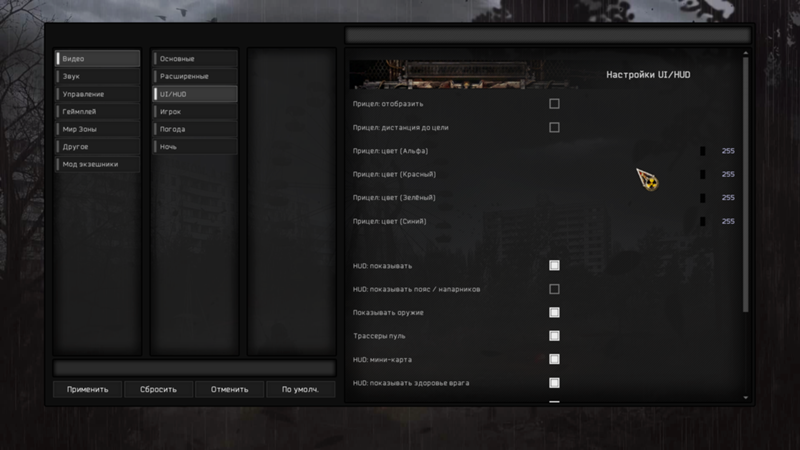Image resolution: width=800 pixels, height=450 pixels.
Task: Disable the HUD: показывать checkbox
Action: point(554,266)
